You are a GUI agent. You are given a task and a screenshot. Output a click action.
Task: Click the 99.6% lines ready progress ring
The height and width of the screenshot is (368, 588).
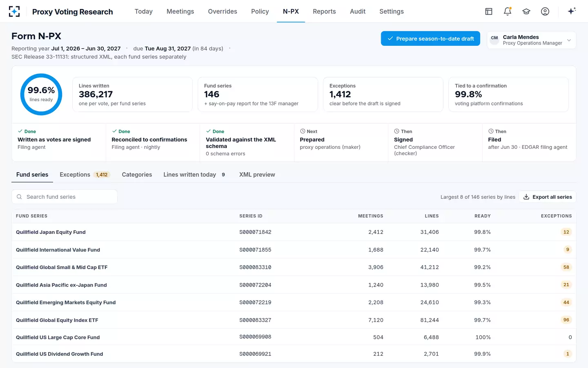(x=41, y=94)
